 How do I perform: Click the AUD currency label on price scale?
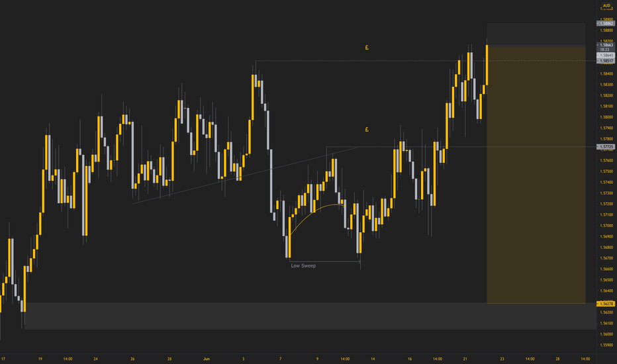[x=606, y=5]
